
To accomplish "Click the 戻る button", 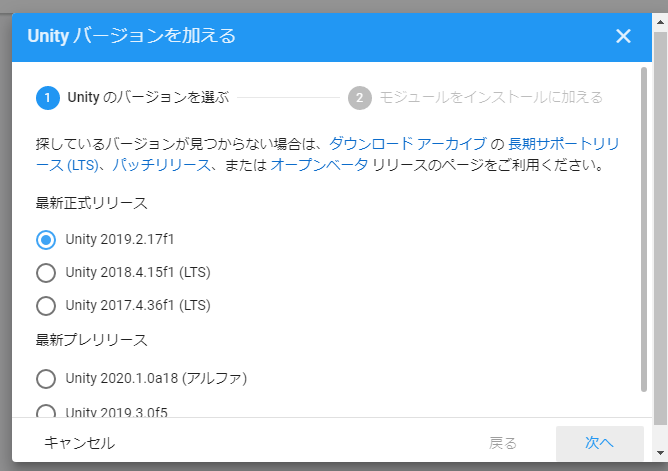I will tap(503, 443).
